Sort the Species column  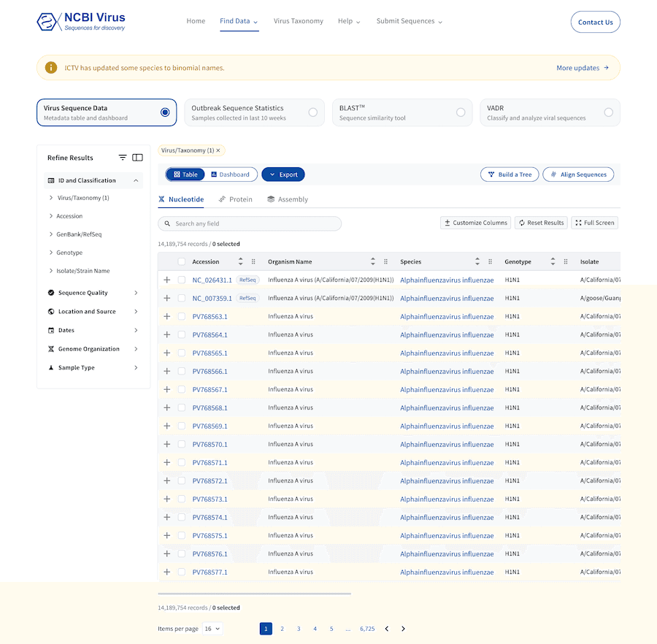(x=477, y=261)
